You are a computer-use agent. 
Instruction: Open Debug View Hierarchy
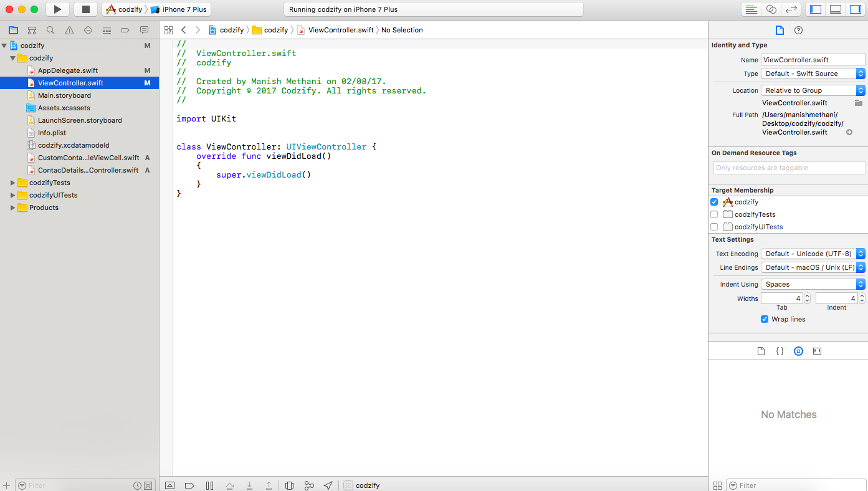point(289,485)
